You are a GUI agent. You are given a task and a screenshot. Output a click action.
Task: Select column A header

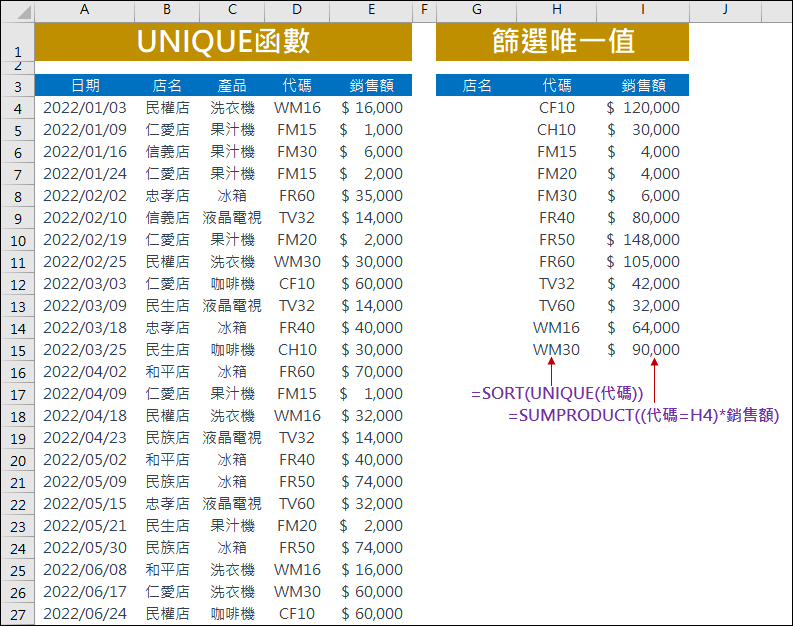84,9
